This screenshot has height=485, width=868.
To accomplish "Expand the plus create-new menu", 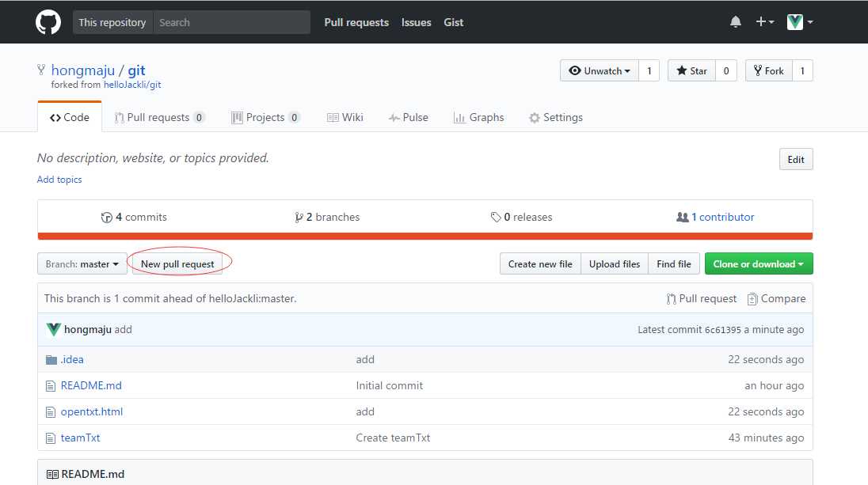I will (764, 22).
